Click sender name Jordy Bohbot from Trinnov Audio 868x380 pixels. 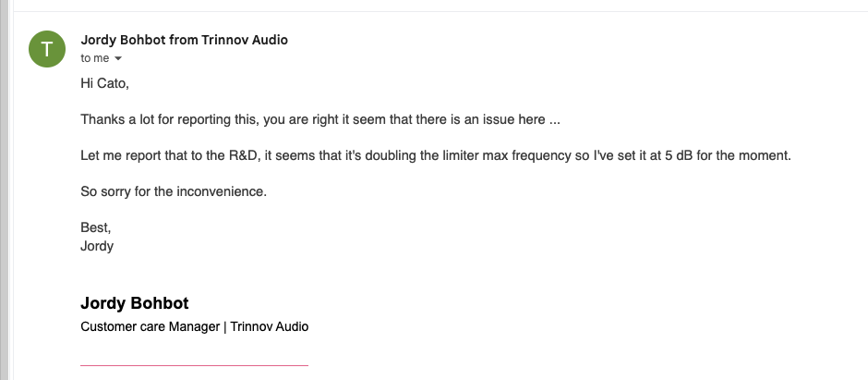tap(184, 40)
